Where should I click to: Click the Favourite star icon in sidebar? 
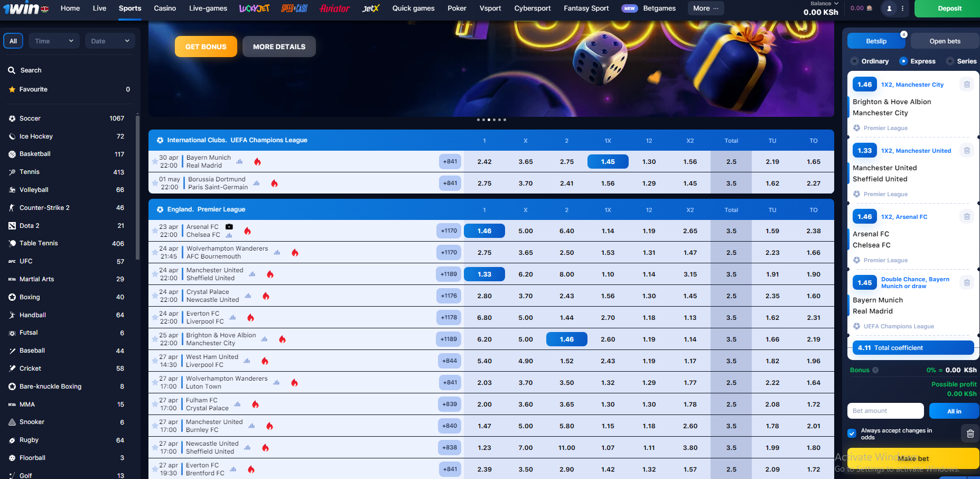12,89
